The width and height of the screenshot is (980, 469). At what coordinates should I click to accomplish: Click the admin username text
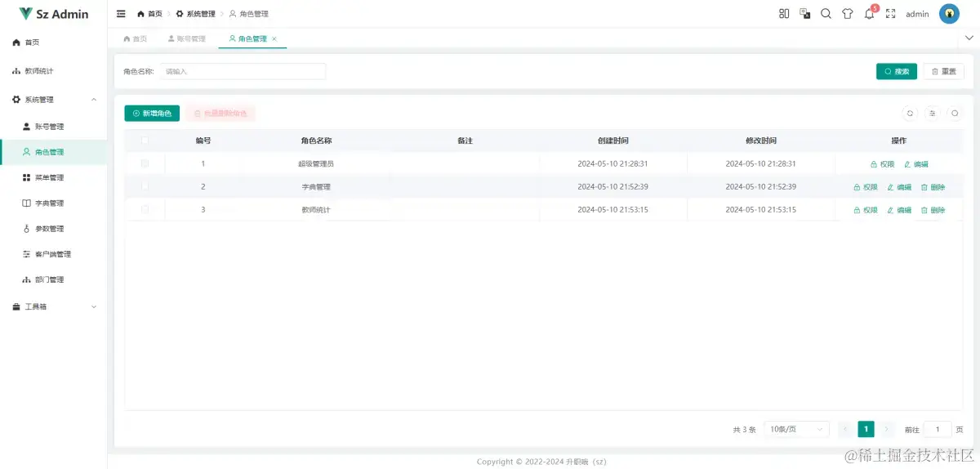point(917,14)
